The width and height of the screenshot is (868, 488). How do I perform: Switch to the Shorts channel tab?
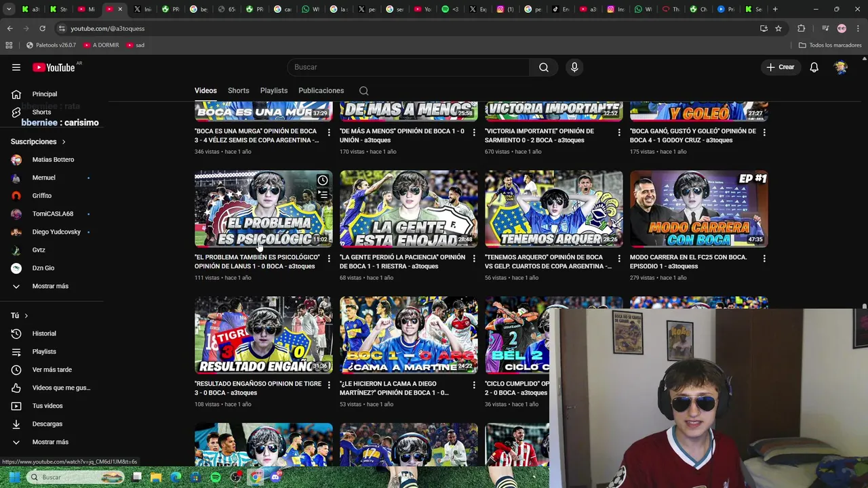pos(238,91)
